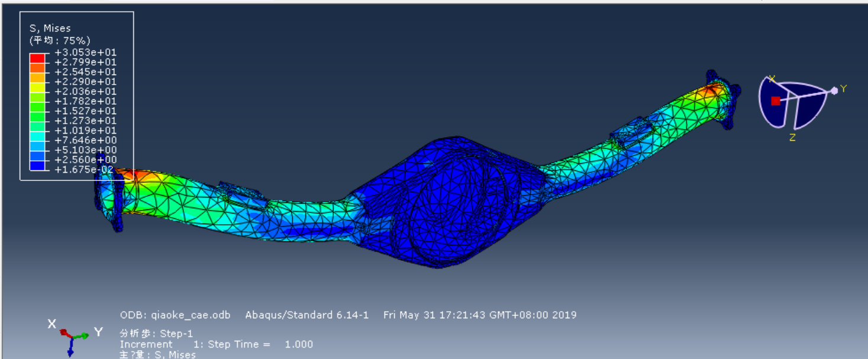Click legend value +2.799e+01
The image size is (868, 359).
click(x=85, y=62)
